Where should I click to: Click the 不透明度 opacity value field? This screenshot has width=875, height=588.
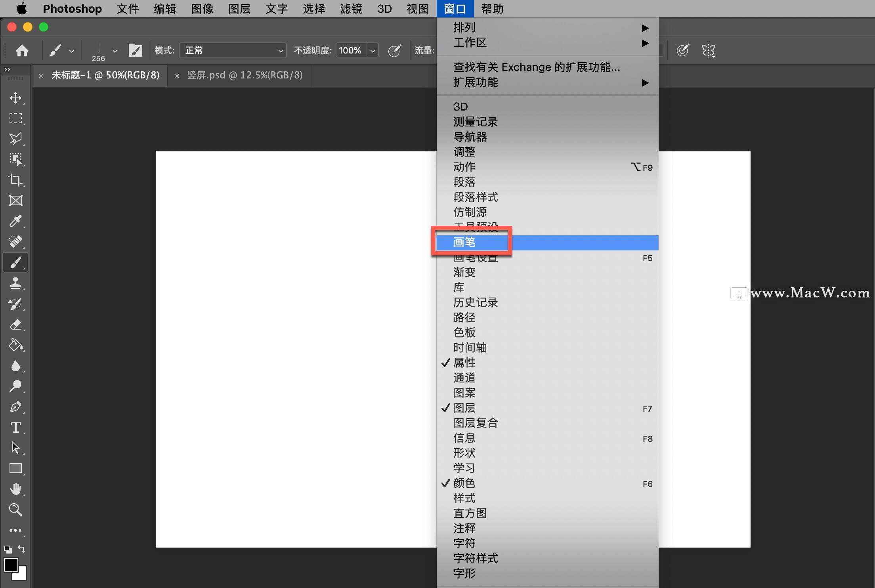[350, 50]
